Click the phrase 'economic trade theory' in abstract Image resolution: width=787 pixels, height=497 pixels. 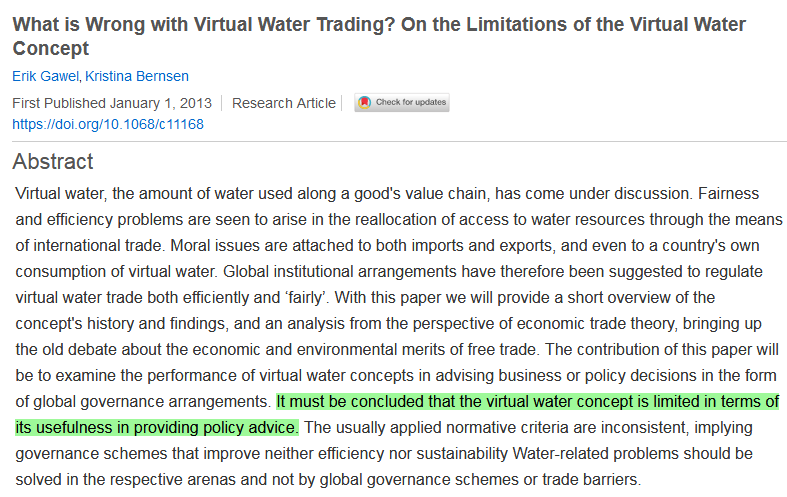(x=597, y=324)
